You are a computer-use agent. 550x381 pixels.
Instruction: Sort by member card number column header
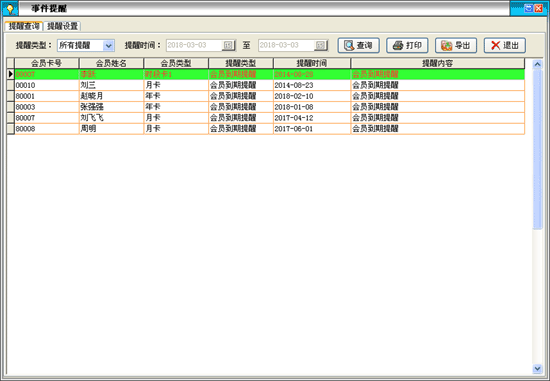[47, 63]
